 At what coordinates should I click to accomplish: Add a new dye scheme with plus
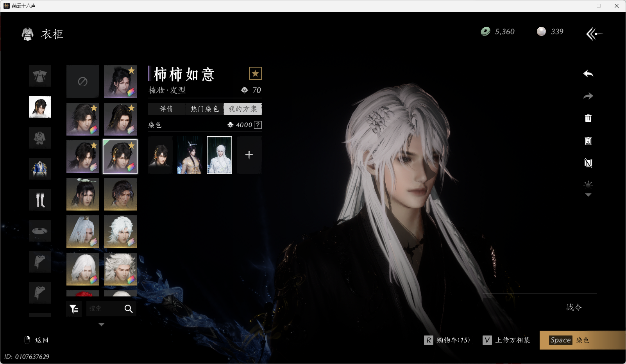(x=249, y=155)
